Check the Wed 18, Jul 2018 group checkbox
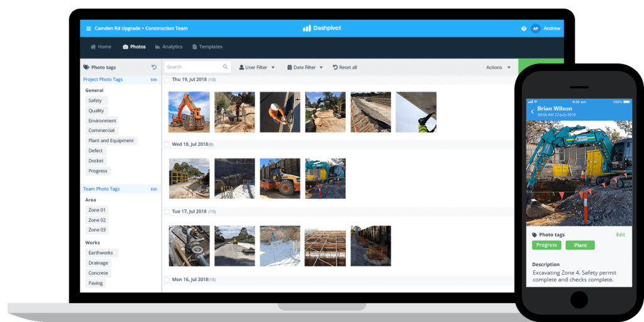The width and height of the screenshot is (644, 322). pyautogui.click(x=167, y=145)
